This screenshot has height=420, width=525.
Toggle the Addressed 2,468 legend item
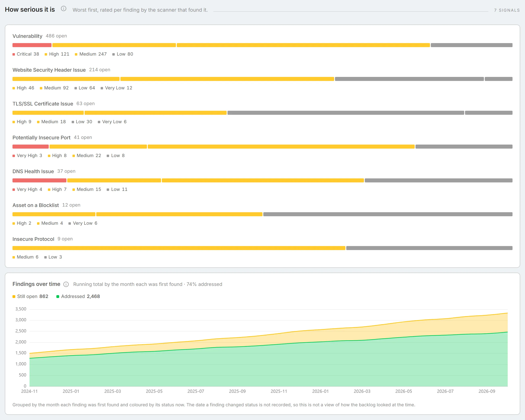[78, 297]
